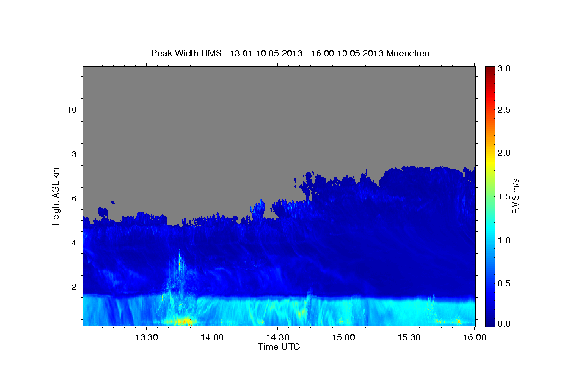Click the 15:00 time tick label
Screen dimensions: 588x392
[343, 337]
